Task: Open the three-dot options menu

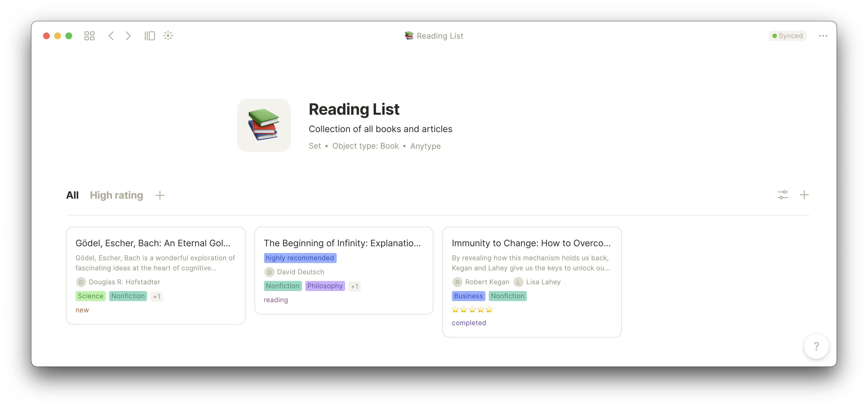Action: coord(823,36)
